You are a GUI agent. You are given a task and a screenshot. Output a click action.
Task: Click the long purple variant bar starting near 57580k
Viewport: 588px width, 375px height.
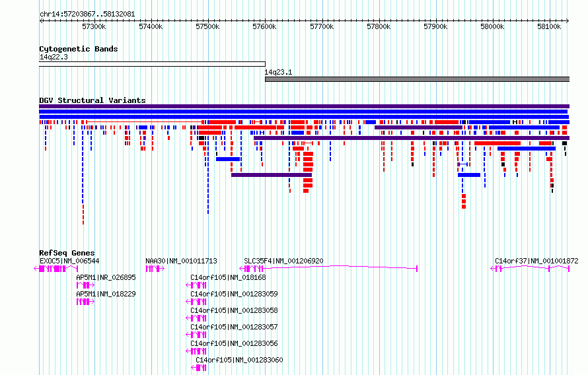(x=412, y=138)
